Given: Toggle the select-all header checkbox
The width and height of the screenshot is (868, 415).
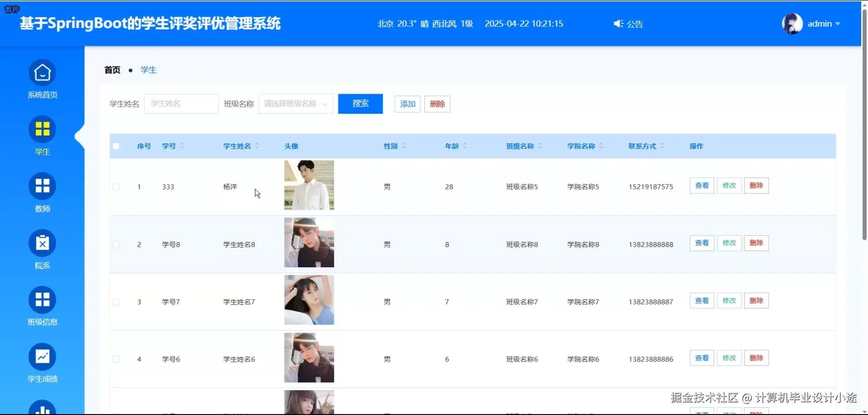Looking at the screenshot, I should coord(116,146).
